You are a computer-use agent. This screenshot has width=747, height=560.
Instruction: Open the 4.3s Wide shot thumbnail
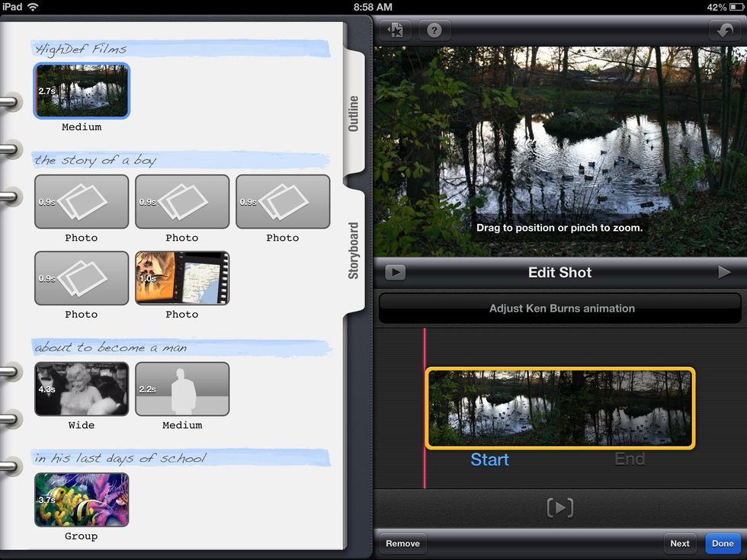click(x=82, y=389)
